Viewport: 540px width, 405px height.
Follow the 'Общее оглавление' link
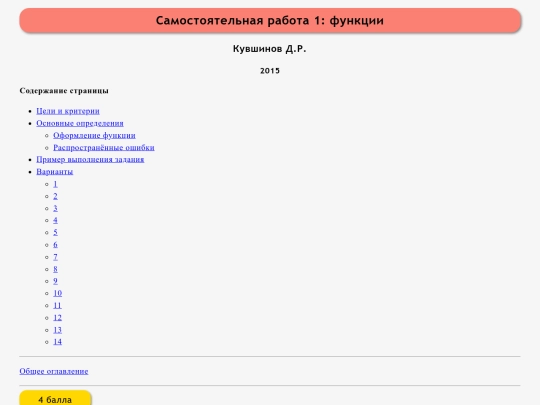point(54,371)
